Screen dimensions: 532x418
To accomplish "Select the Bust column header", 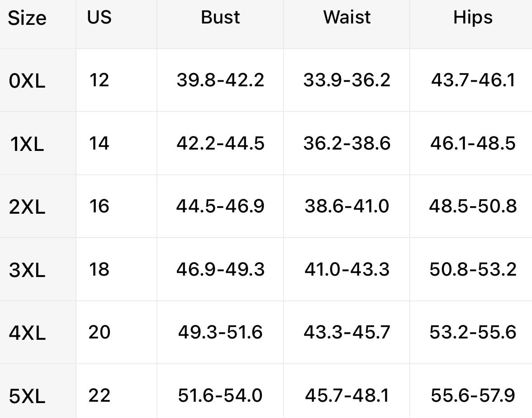I will coord(220,17).
